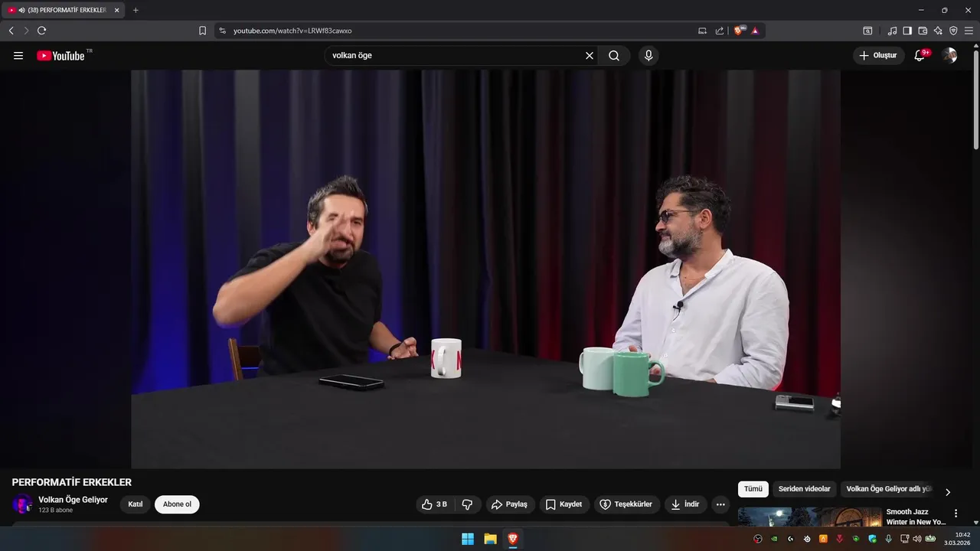This screenshot has width=980, height=551.
Task: Join the channel with Katıl
Action: point(135,504)
